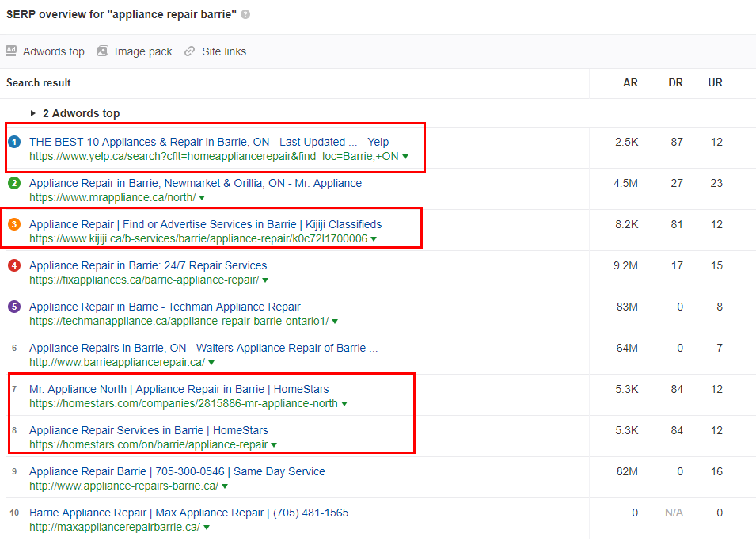756x545 pixels.
Task: Click the 64M AR value for Walters
Action: (x=627, y=349)
